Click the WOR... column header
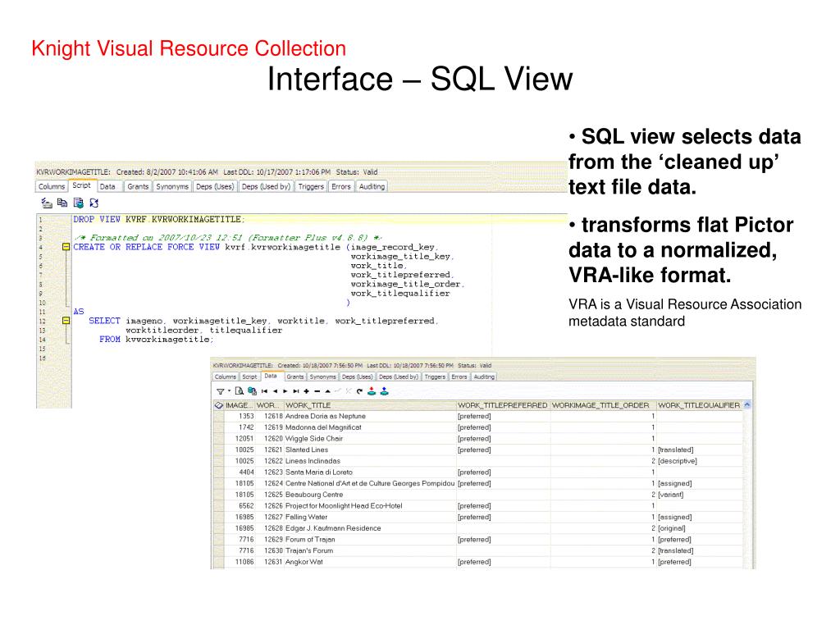This screenshot has width=840, height=630. (x=269, y=405)
